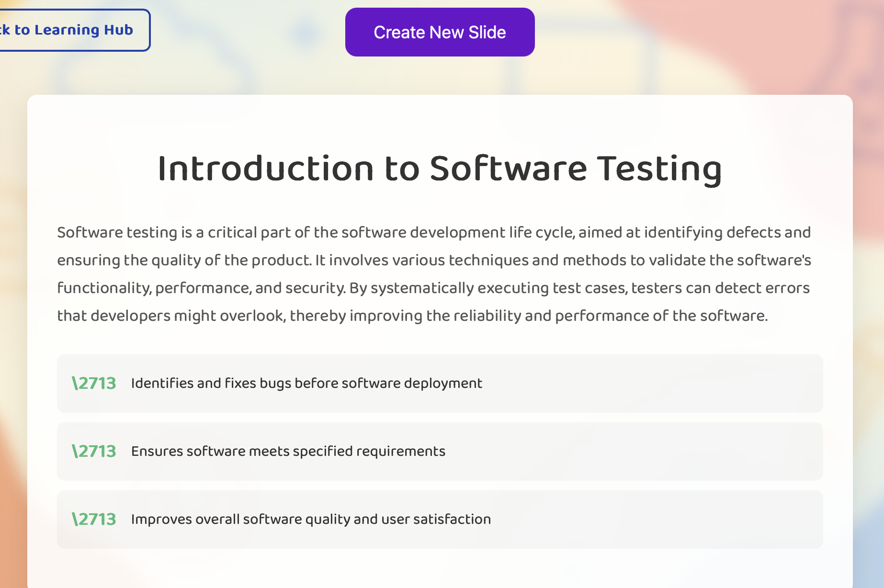Click the word 'Introduction' in the title

(x=265, y=169)
